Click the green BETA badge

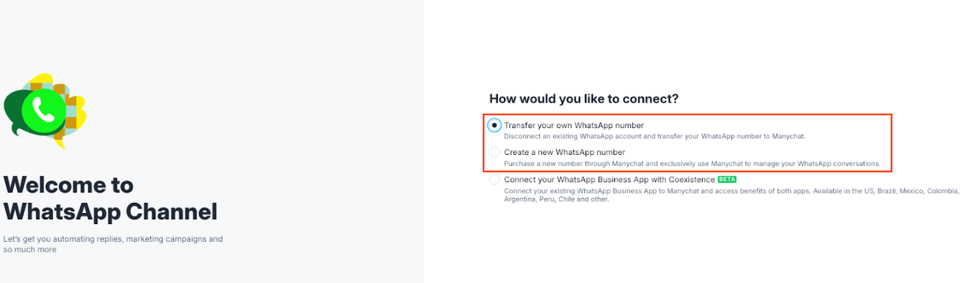click(x=727, y=180)
